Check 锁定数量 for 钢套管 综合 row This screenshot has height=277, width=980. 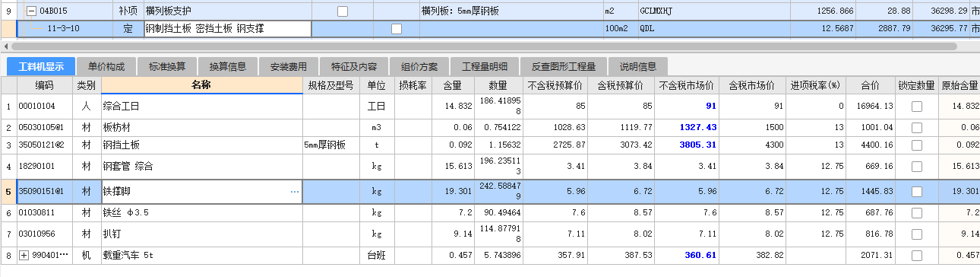916,166
